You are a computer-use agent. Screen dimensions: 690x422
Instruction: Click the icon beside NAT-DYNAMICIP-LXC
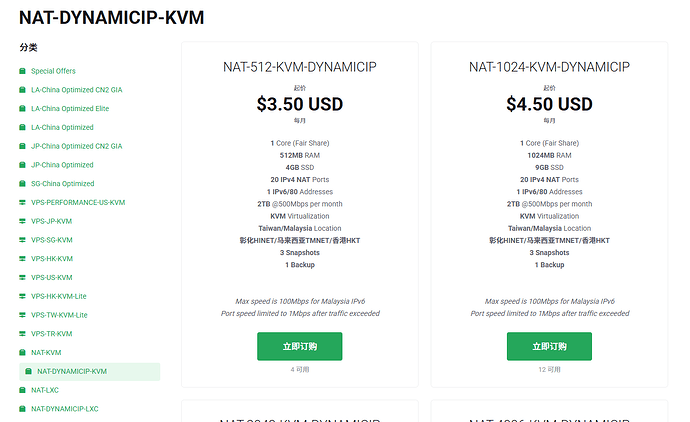click(22, 409)
